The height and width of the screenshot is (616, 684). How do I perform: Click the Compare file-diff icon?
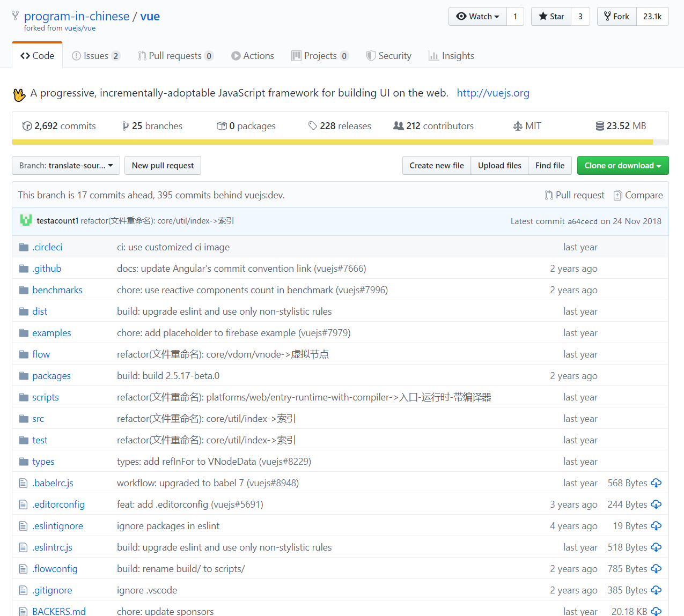[618, 195]
